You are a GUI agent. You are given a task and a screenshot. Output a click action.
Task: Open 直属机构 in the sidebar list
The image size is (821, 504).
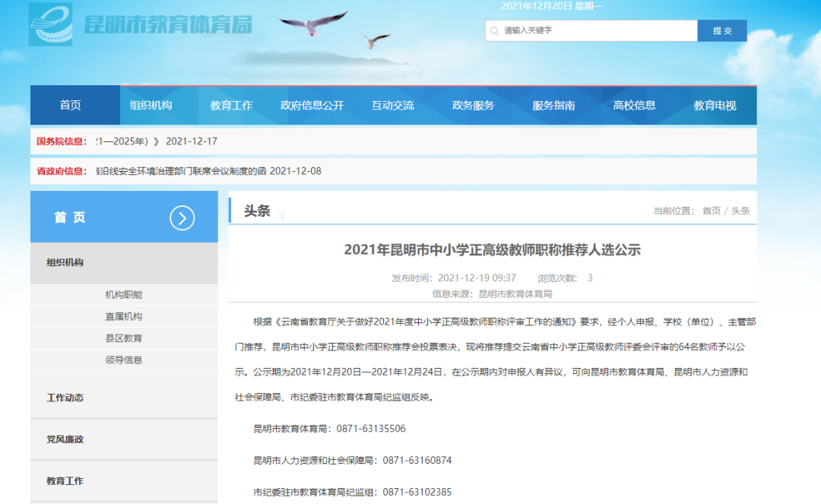pyautogui.click(x=124, y=317)
